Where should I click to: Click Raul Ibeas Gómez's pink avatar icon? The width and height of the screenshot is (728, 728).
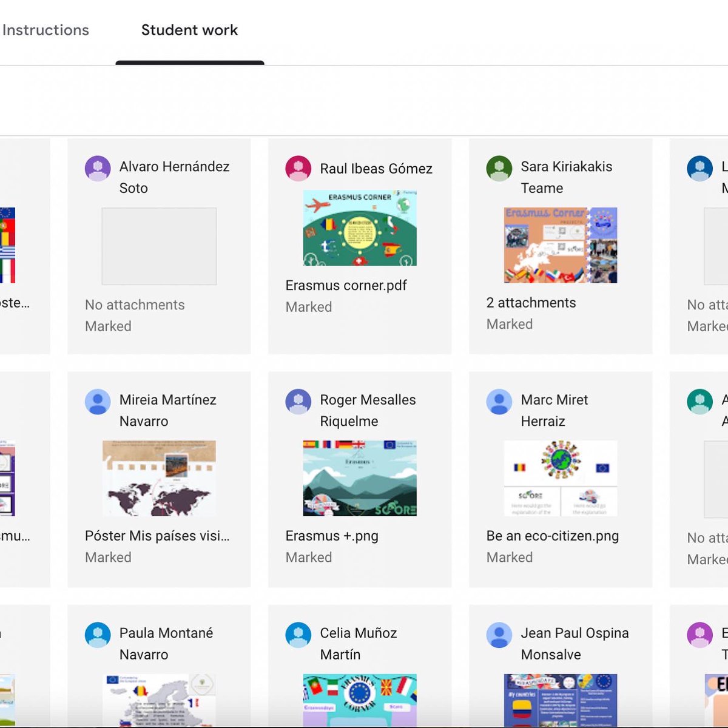298,168
